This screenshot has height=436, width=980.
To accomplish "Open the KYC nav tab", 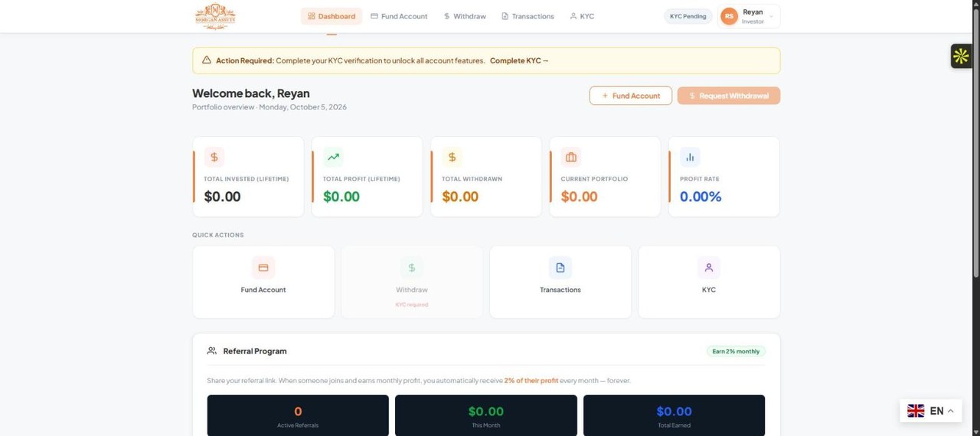I will point(582,16).
